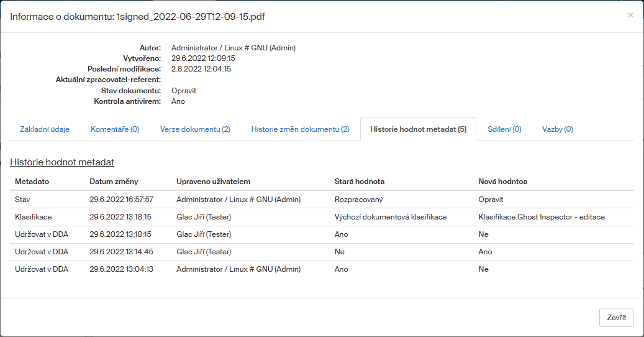Show the Historie změn dokumentu (2) tab

coord(300,129)
